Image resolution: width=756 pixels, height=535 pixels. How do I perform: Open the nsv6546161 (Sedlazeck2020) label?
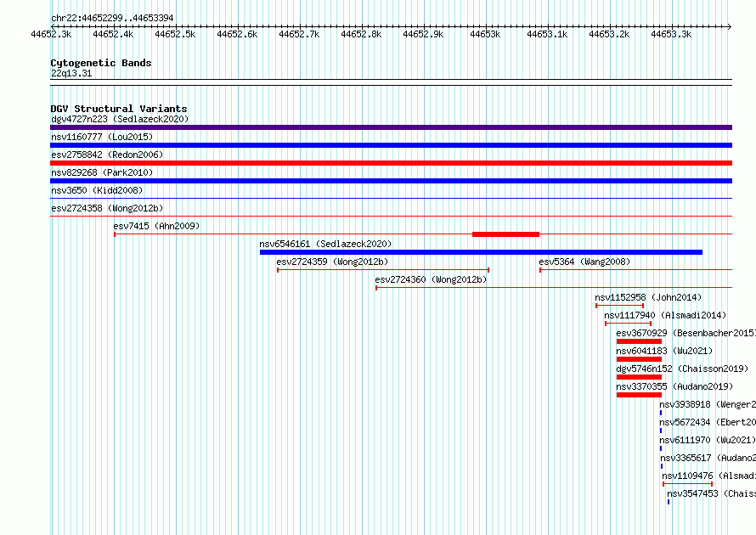point(325,244)
